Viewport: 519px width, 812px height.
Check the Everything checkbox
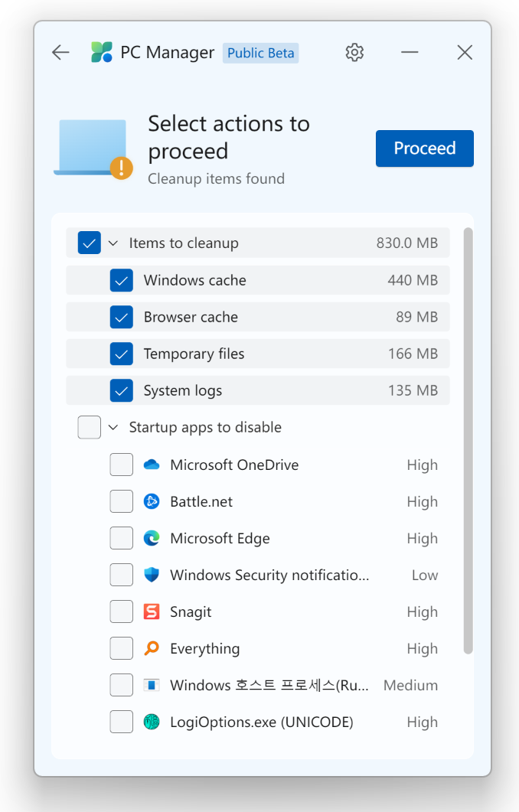(121, 648)
